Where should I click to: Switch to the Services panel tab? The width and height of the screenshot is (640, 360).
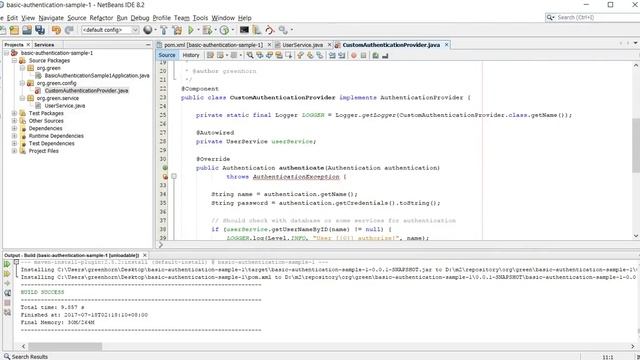44,44
